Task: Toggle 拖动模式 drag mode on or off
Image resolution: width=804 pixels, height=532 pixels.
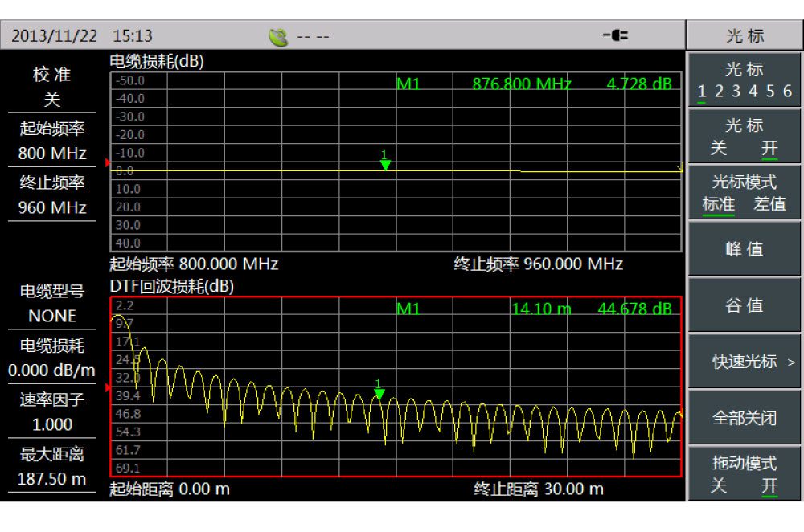Action: pos(744,474)
